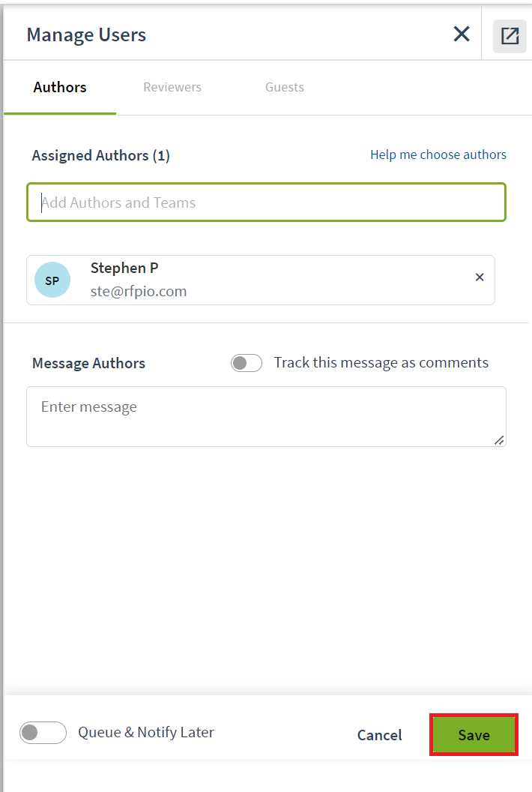Open the Guests tab
Viewport: 532px width, 792px height.
click(285, 88)
